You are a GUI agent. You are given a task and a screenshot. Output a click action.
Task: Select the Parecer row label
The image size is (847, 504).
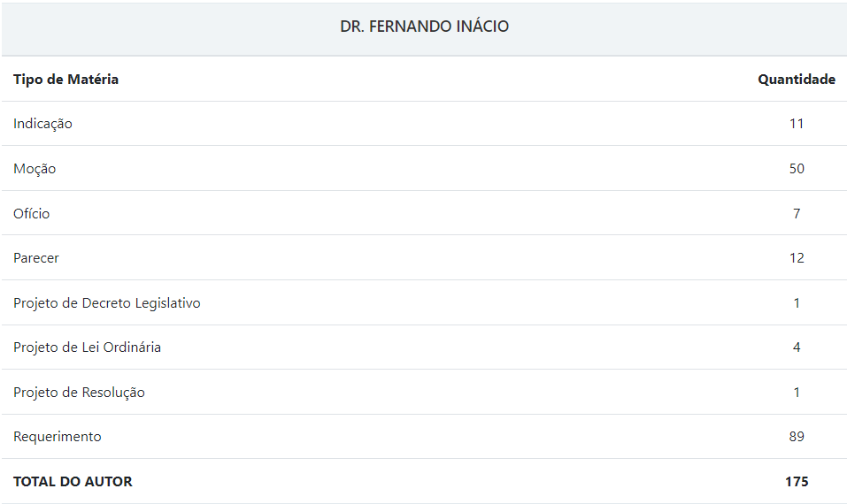(36, 258)
